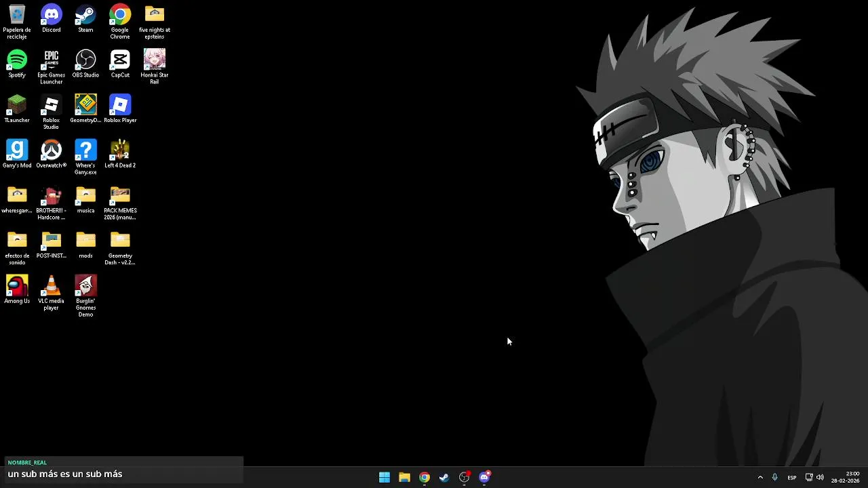The width and height of the screenshot is (868, 488).
Task: Select the Steam desktop shortcut
Action: pos(85,19)
